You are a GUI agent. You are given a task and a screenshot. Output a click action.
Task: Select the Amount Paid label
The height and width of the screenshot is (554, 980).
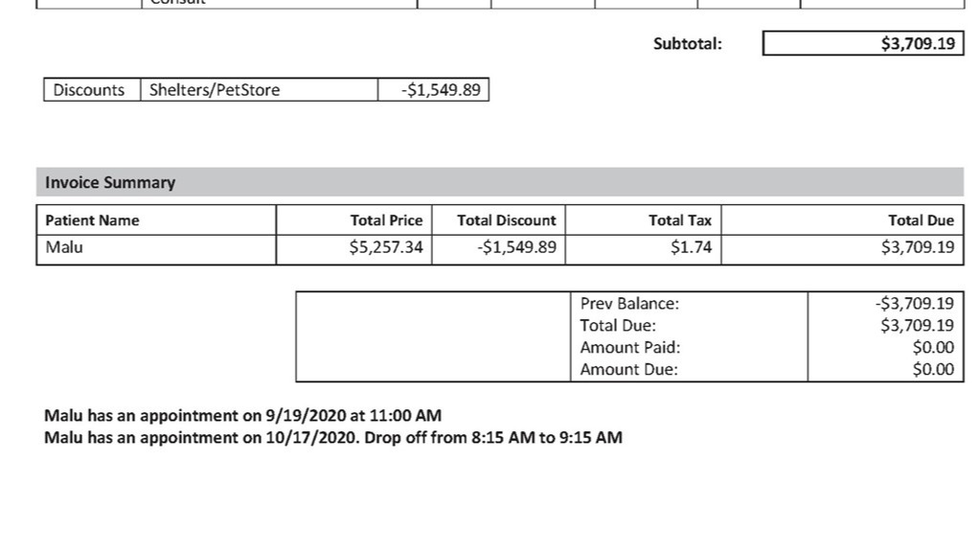(x=630, y=348)
